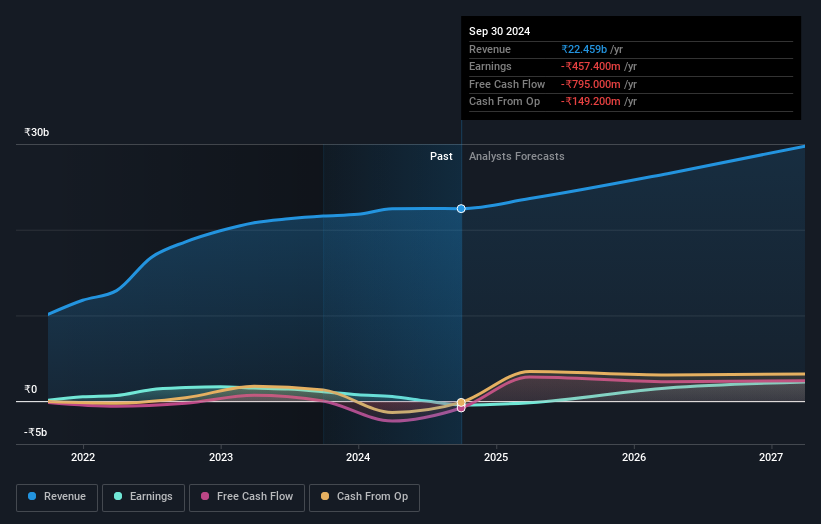The height and width of the screenshot is (524, 821).
Task: Select the 2022 x-axis label
Action: coord(83,458)
